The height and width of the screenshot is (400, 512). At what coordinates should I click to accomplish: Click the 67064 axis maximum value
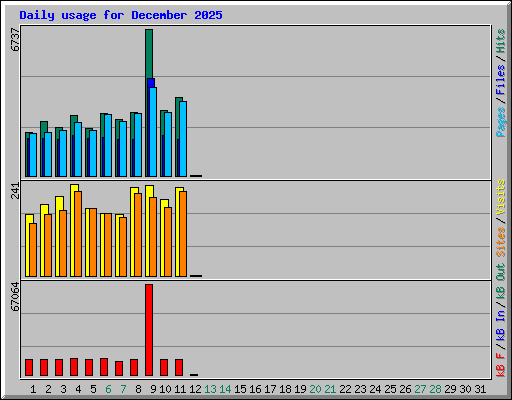[x=15, y=296]
